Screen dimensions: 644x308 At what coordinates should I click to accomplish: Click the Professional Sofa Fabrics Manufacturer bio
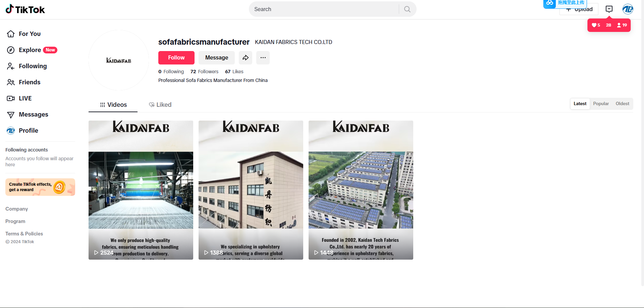click(213, 80)
